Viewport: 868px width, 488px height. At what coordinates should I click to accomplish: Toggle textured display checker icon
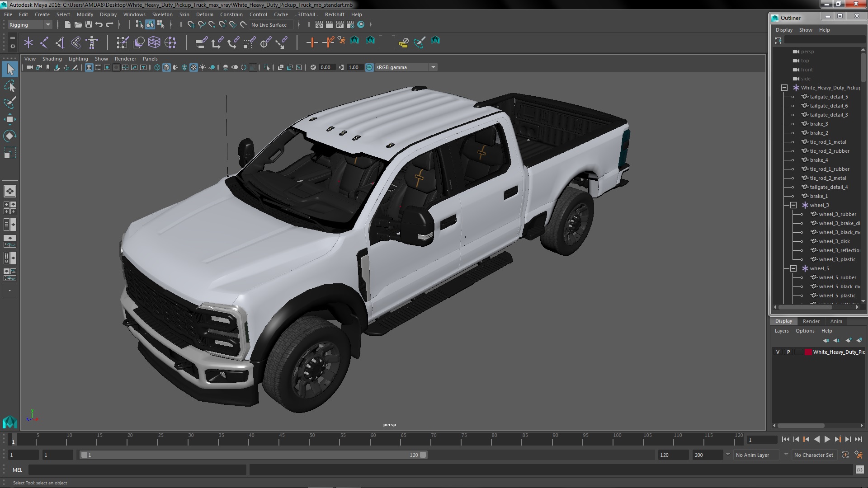click(x=193, y=67)
